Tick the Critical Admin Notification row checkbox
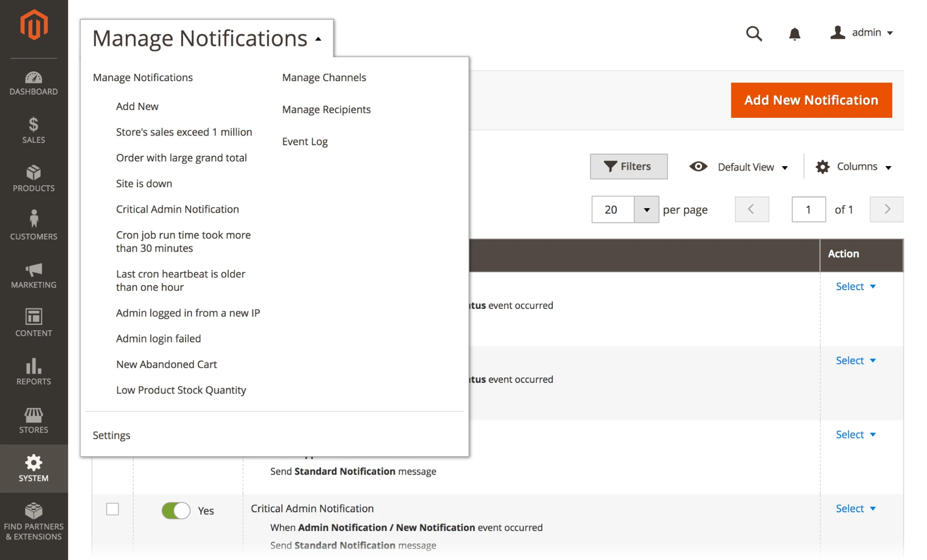This screenshot has width=927, height=560. (112, 509)
